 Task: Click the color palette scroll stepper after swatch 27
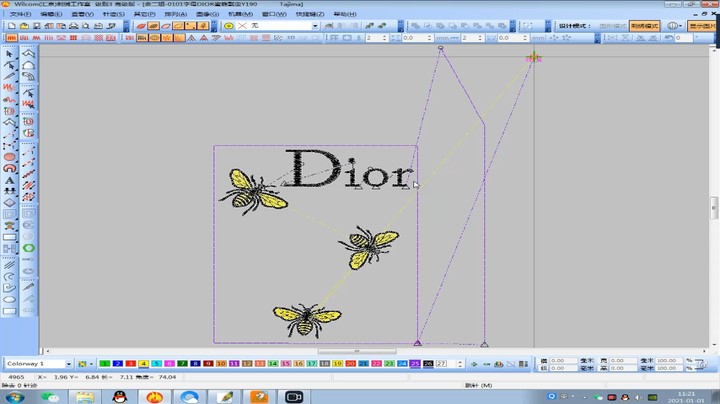tap(460, 364)
